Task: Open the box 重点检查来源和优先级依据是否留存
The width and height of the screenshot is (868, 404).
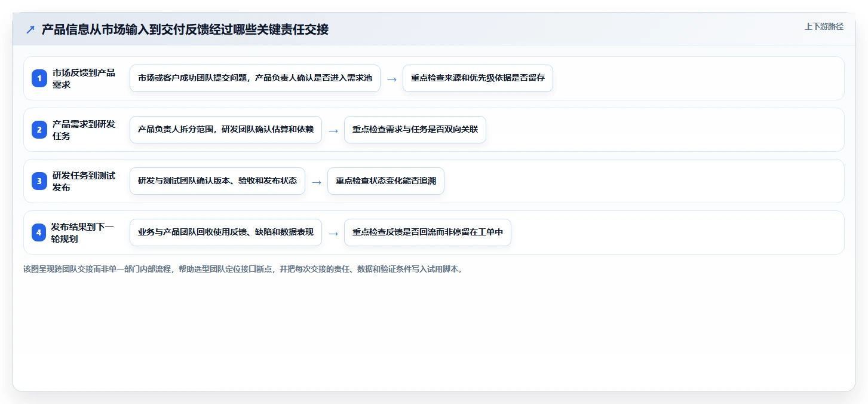Action: (478, 78)
